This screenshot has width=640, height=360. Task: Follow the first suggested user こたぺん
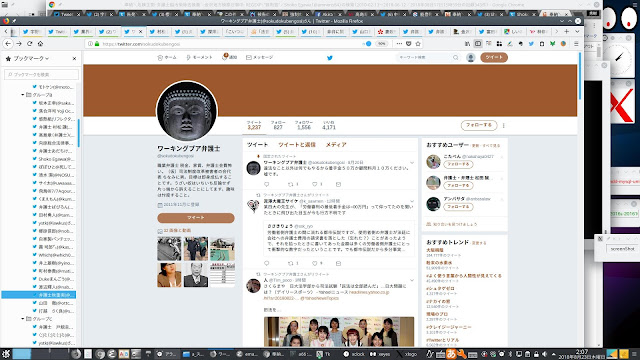click(458, 164)
